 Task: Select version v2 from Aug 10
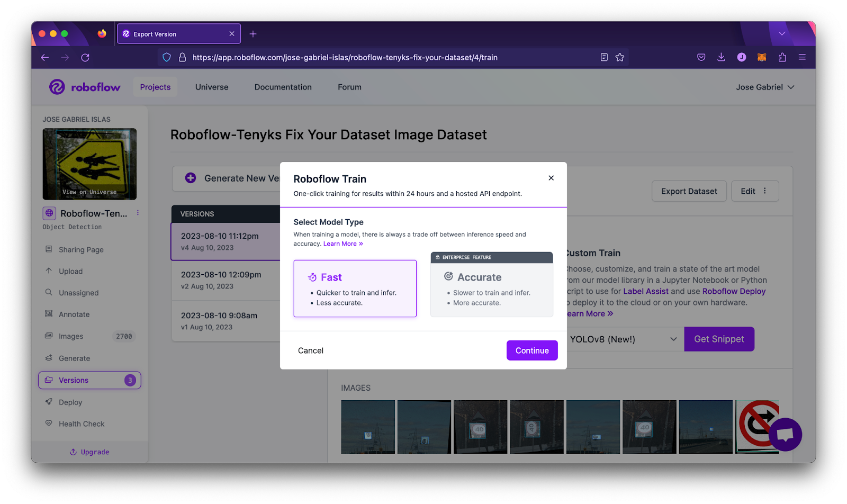pos(221,280)
